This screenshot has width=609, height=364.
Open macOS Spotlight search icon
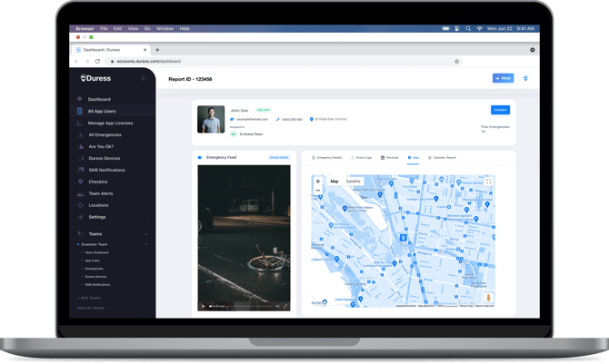[468, 28]
